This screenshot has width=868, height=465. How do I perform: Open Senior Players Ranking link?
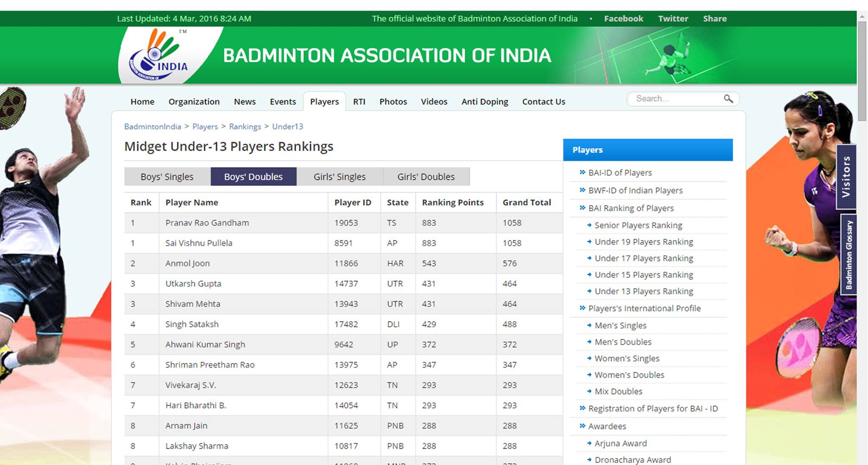pos(638,225)
